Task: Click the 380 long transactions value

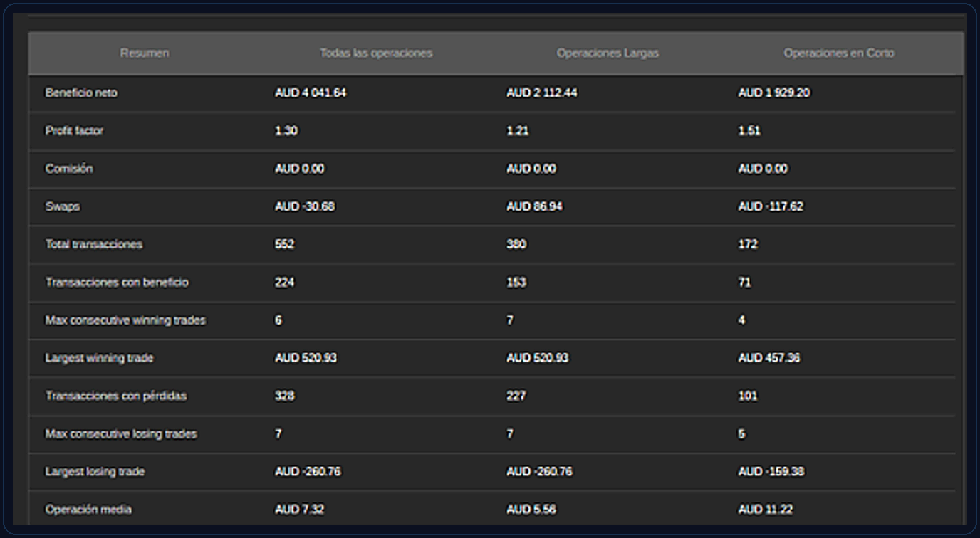Action: (516, 244)
